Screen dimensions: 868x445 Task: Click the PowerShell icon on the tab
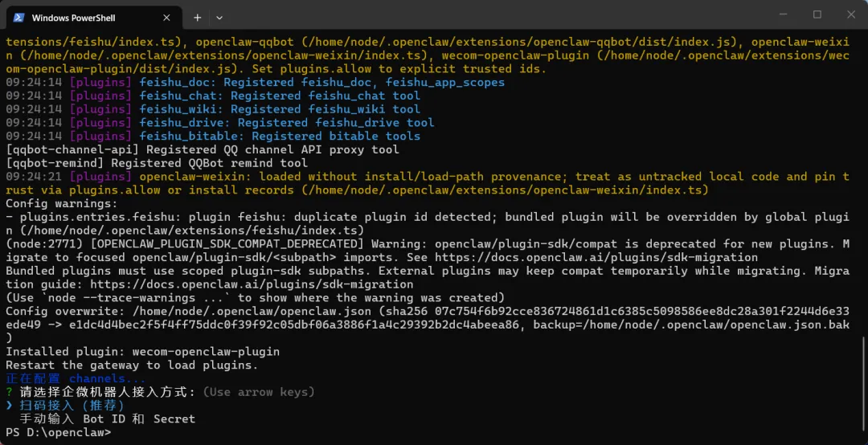click(x=18, y=17)
